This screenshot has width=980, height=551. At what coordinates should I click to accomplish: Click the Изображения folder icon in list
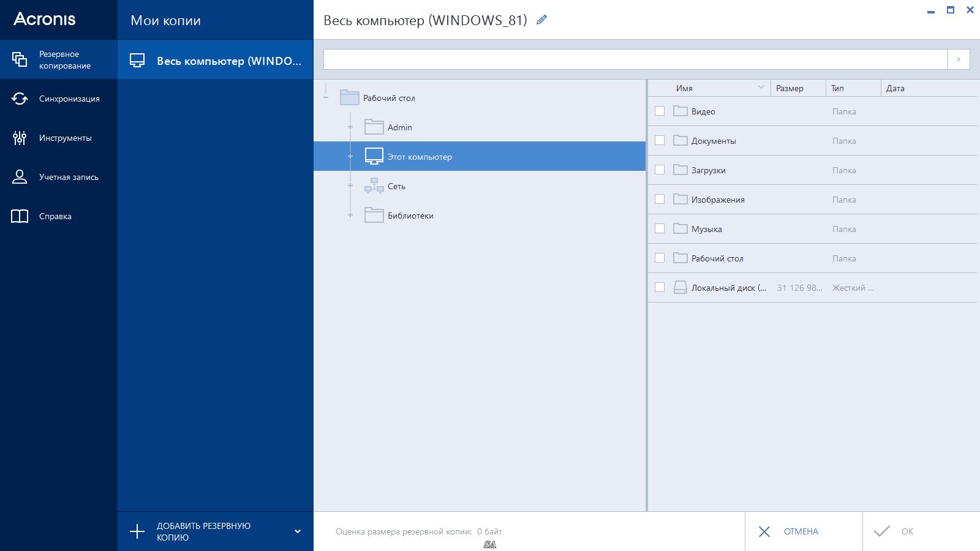(x=680, y=199)
